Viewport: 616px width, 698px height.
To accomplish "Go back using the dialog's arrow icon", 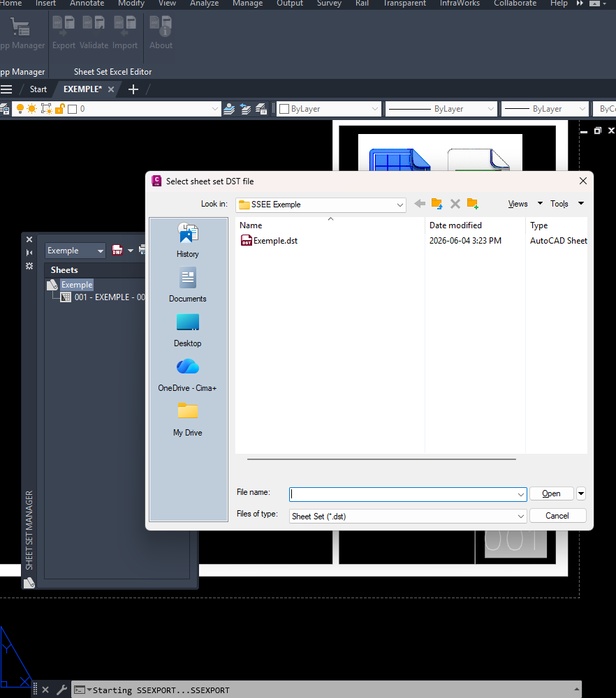I will pos(420,204).
